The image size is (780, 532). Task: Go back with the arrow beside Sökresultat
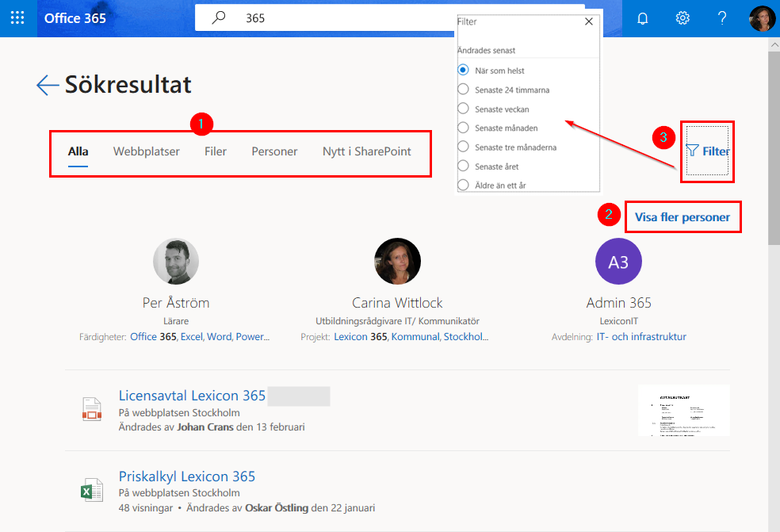[x=48, y=85]
